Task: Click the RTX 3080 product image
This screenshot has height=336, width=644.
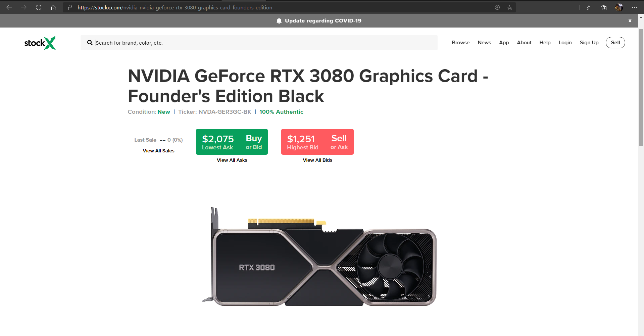Action: click(319, 257)
